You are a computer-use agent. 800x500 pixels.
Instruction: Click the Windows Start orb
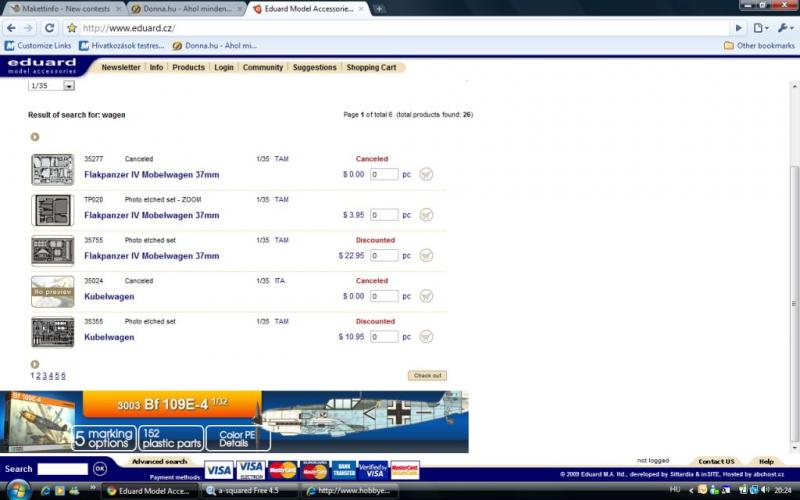pyautogui.click(x=18, y=490)
